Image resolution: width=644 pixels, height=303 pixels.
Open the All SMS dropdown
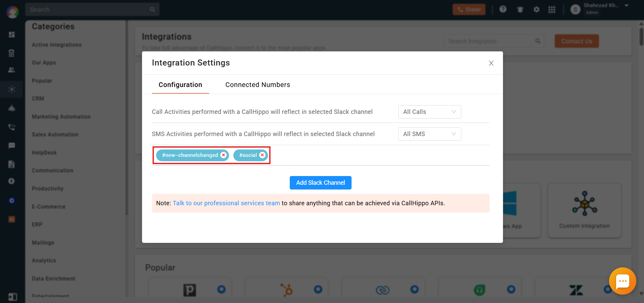429,134
